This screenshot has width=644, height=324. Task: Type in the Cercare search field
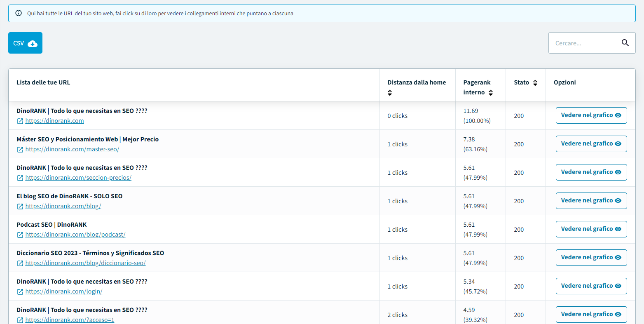[583, 43]
